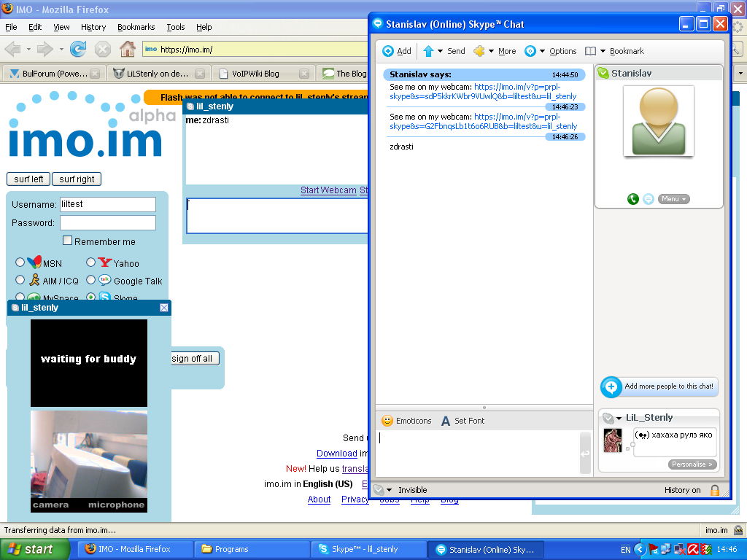Click the surf left button

[x=28, y=179]
